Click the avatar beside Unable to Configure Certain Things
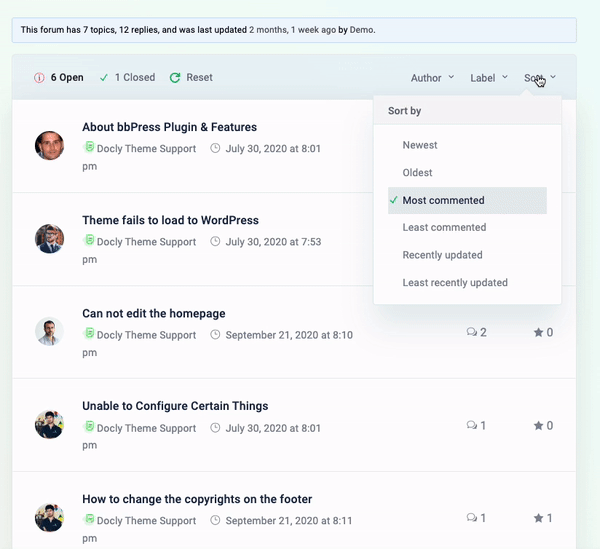 (x=49, y=425)
